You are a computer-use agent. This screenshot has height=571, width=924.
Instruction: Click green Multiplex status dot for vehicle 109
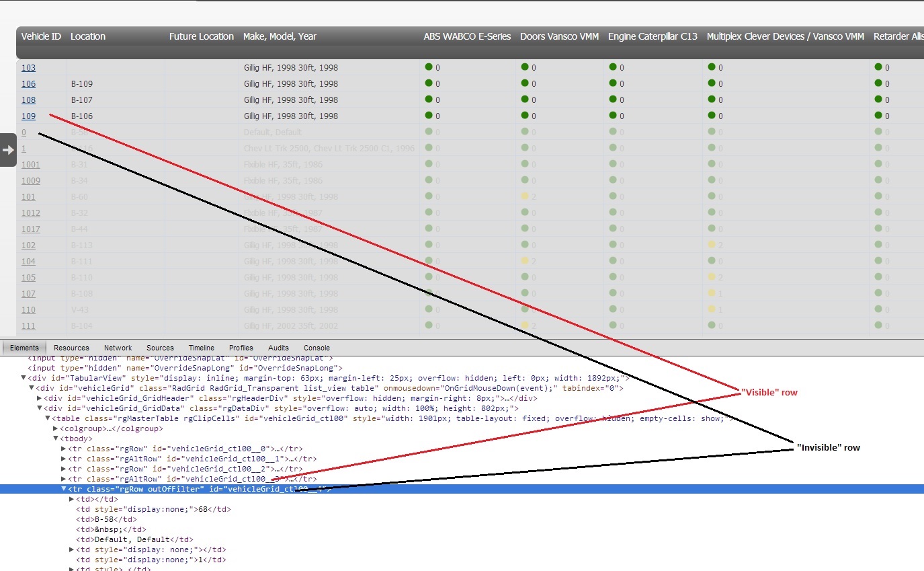pyautogui.click(x=711, y=115)
